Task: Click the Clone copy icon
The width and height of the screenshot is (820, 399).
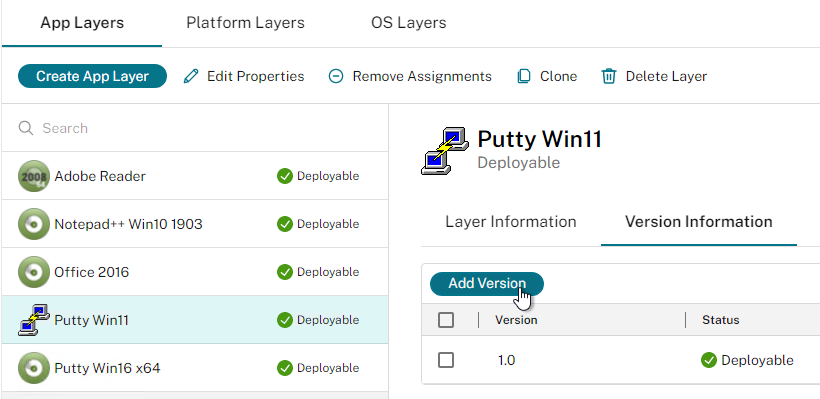Action: [x=523, y=76]
